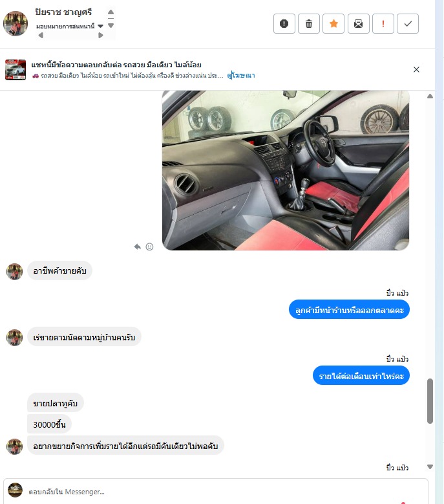Image resolution: width=444 pixels, height=504 pixels.
Task: Go to previous conversation with up arrow
Action: pyautogui.click(x=111, y=12)
